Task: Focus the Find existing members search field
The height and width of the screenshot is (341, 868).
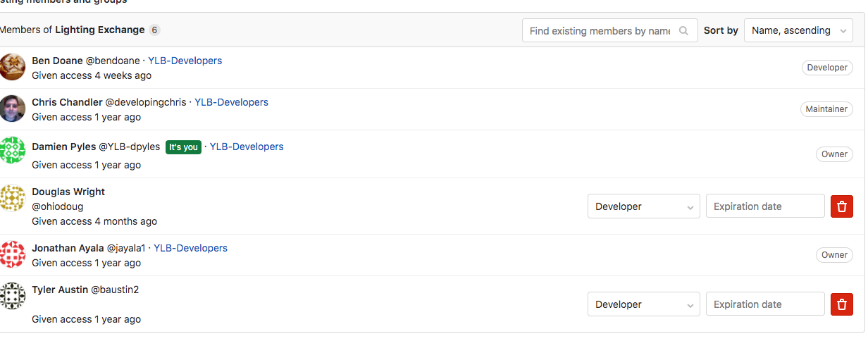Action: [x=600, y=31]
